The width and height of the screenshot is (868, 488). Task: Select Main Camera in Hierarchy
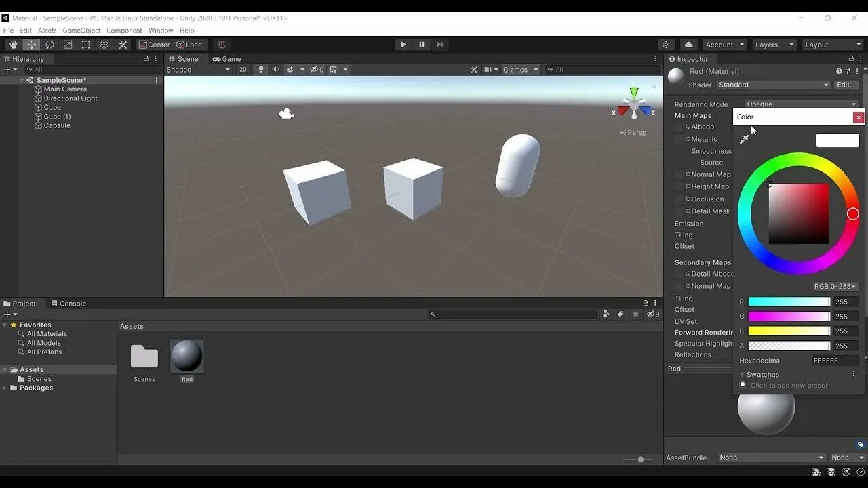(x=65, y=89)
